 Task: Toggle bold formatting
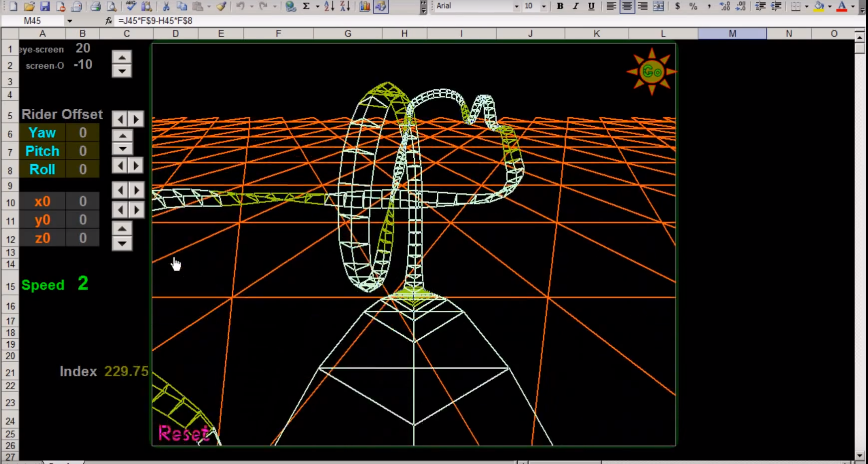[x=560, y=6]
